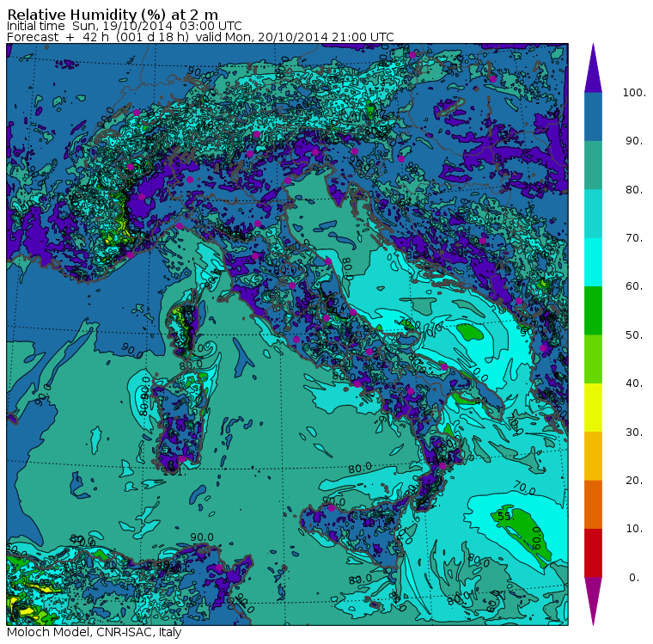This screenshot has height=644, width=653.
Task: Click the '10.' colorbar tick label
Action: (x=634, y=529)
